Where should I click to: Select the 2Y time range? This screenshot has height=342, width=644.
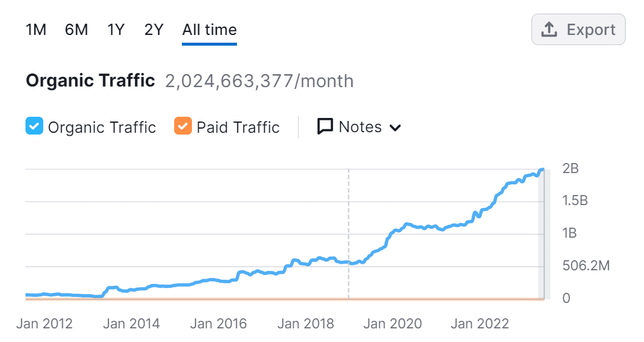(153, 29)
